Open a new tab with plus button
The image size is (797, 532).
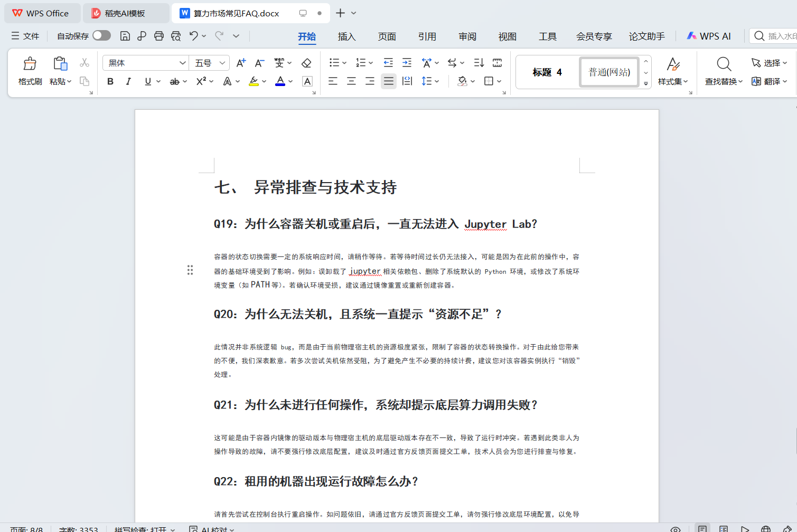click(x=340, y=13)
